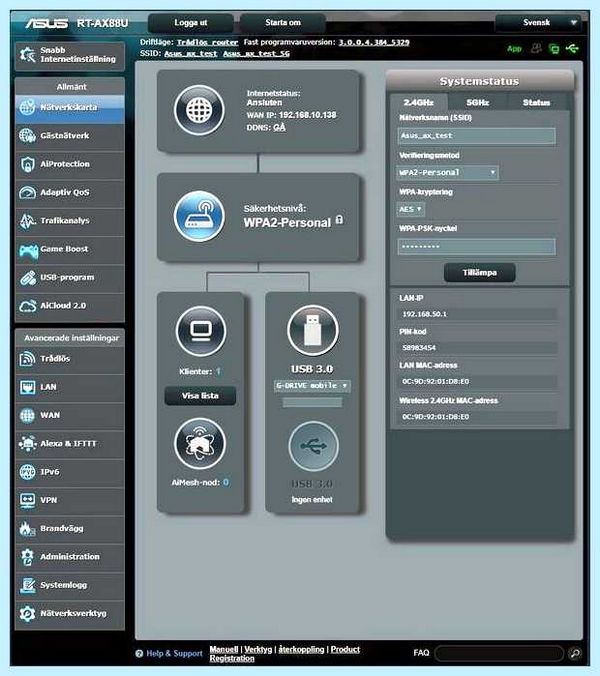Open Nätverkskarta in sidebar

tap(70, 107)
